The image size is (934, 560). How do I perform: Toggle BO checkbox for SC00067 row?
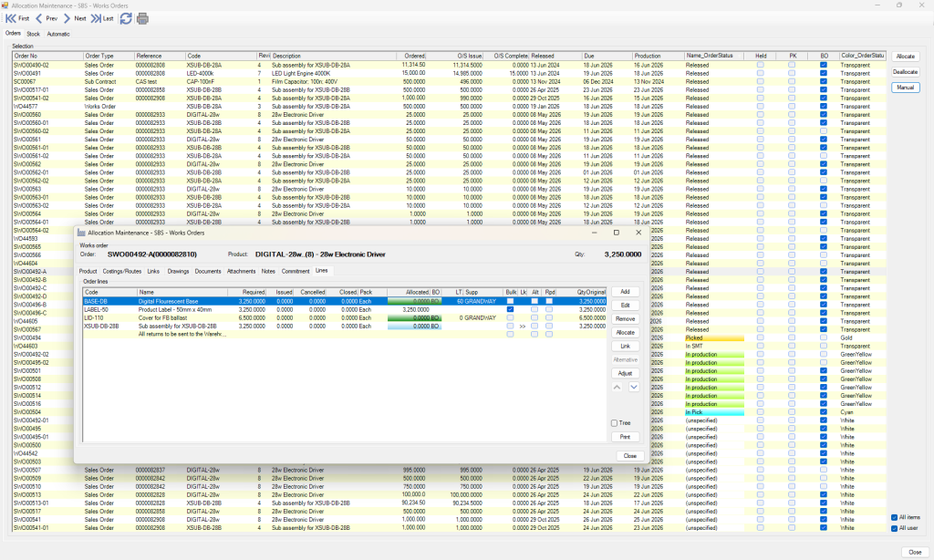click(824, 81)
